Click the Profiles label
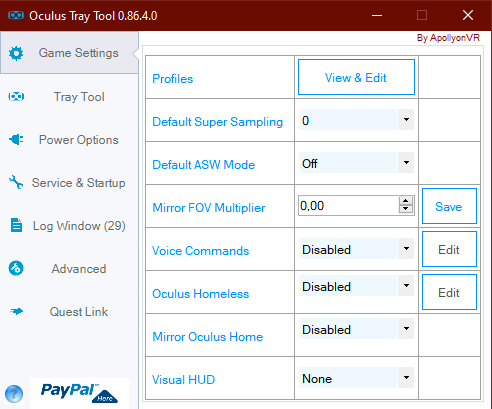The image size is (492, 409). (x=173, y=79)
